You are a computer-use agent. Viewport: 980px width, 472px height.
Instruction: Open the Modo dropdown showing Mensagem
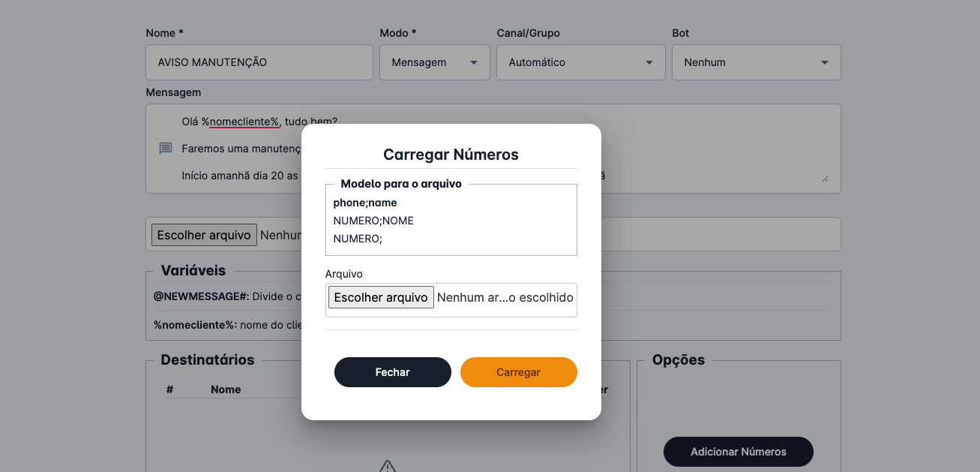point(434,62)
